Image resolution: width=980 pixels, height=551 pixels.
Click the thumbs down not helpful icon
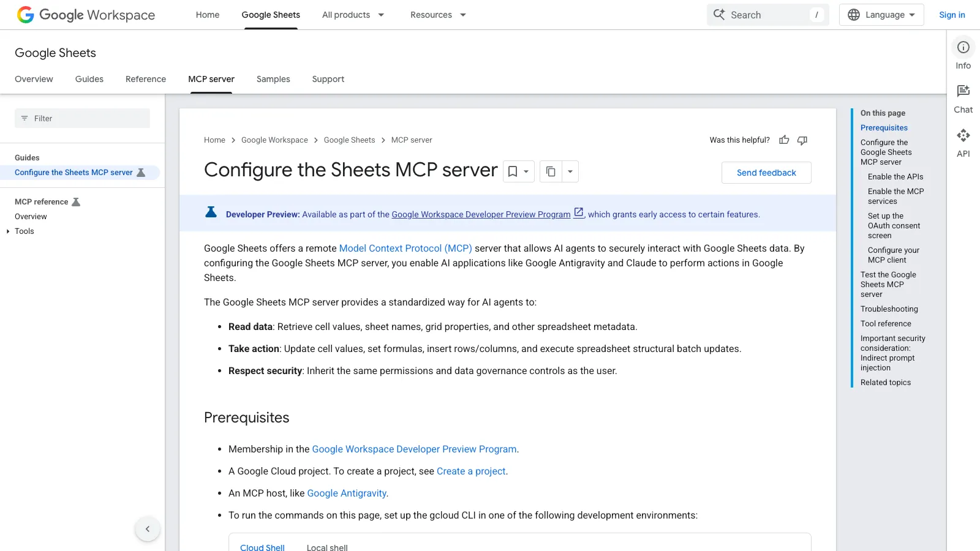pyautogui.click(x=802, y=140)
